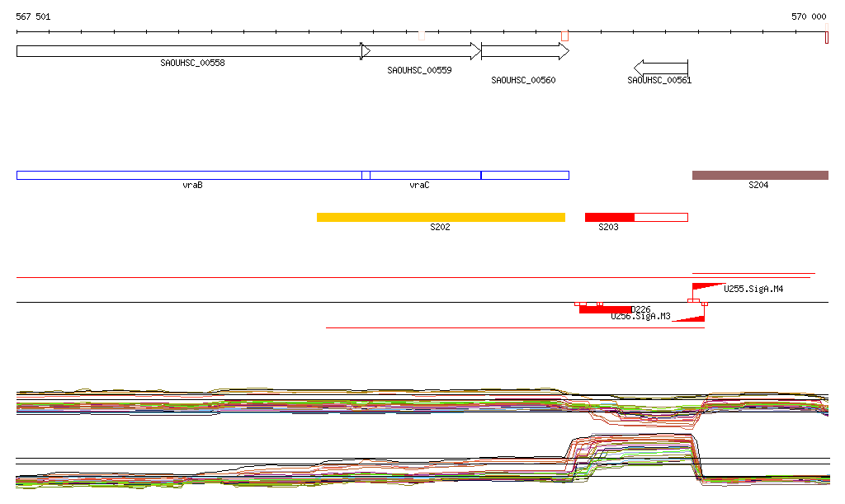Click the 570 000 end coordinate label

tap(809, 16)
